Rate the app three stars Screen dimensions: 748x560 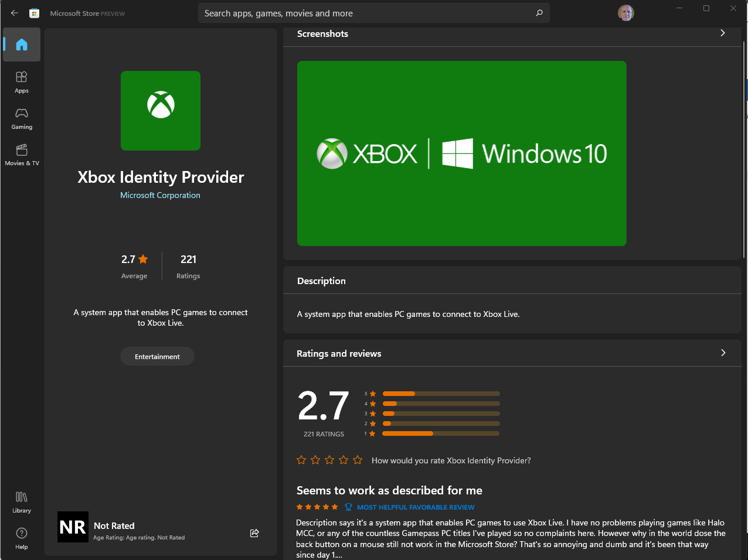[x=329, y=460]
